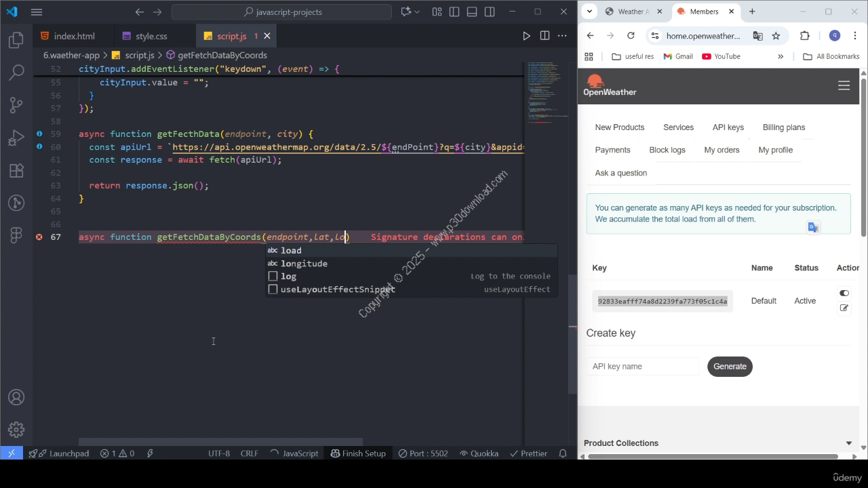Open the Extensions view
Image resolution: width=868 pixels, height=488 pixels.
[x=16, y=171]
